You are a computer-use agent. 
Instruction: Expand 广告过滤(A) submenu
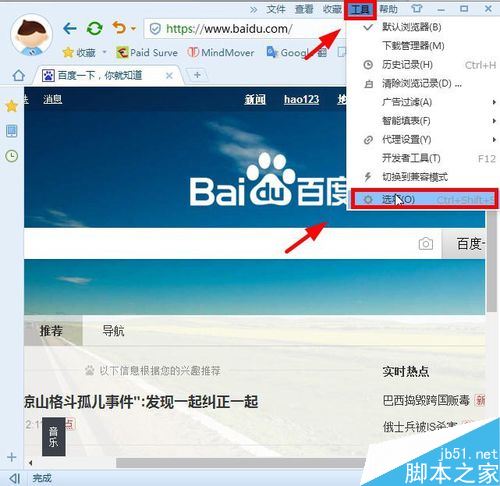423,102
